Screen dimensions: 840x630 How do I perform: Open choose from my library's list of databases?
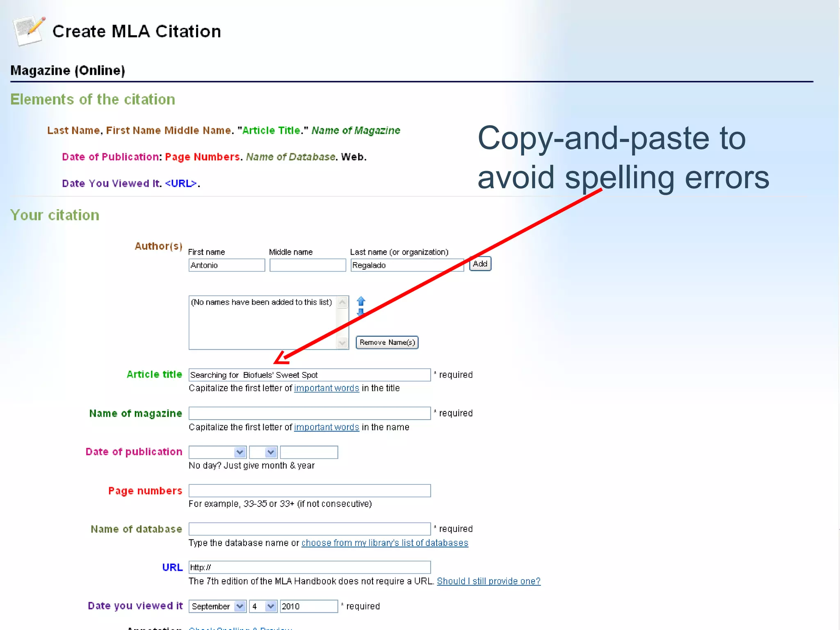click(x=385, y=543)
